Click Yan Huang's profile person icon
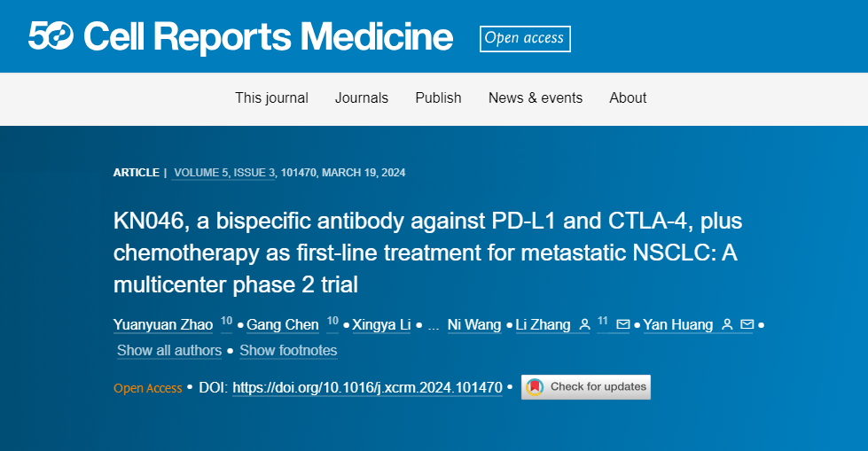Screen dimensions: 868x451 (727, 325)
